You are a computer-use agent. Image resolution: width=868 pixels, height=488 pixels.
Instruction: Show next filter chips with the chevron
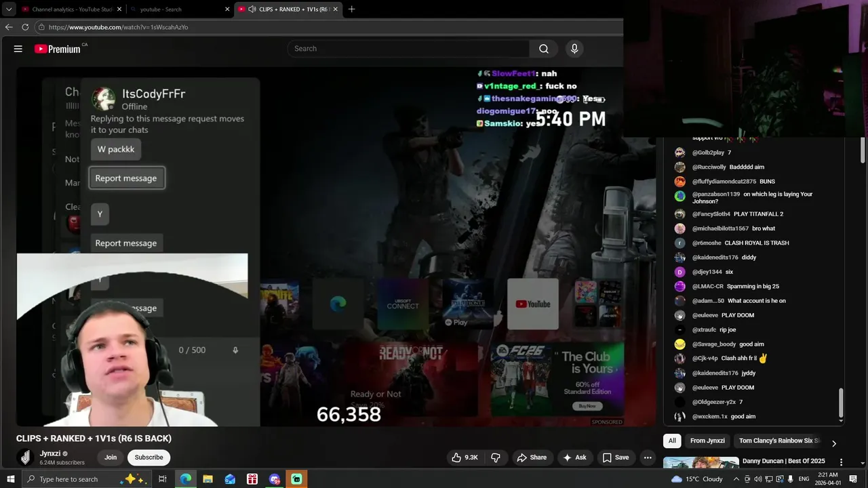834,443
